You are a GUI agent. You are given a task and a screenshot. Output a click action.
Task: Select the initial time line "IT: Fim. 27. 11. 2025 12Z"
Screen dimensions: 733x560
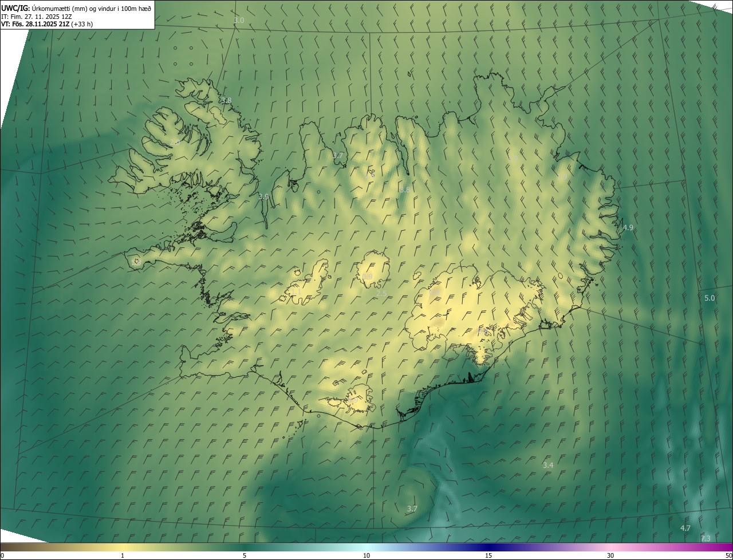(x=36, y=16)
